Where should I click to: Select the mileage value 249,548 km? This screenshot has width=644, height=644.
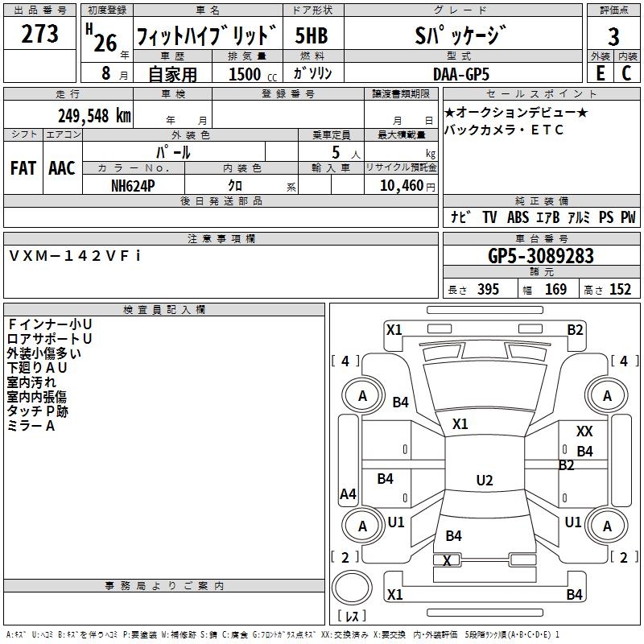[x=94, y=115]
